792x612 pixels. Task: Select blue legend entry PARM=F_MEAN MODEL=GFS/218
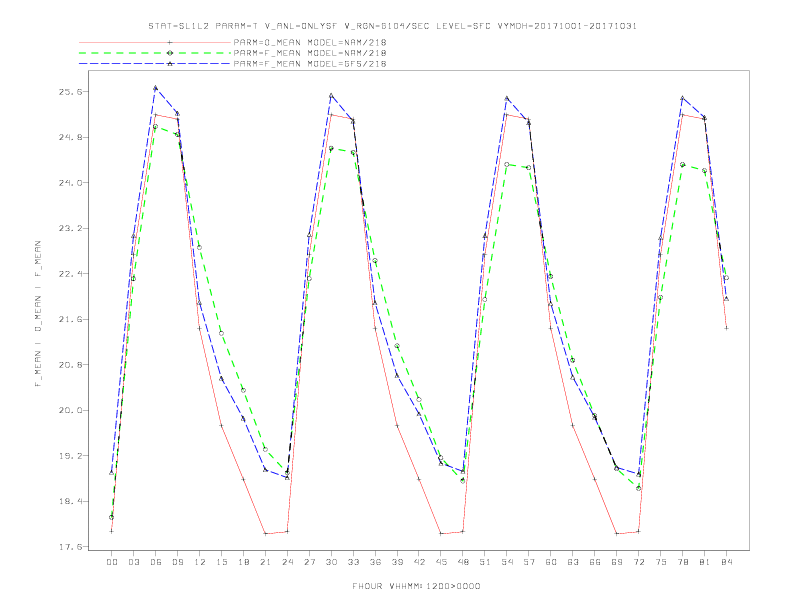(310, 64)
